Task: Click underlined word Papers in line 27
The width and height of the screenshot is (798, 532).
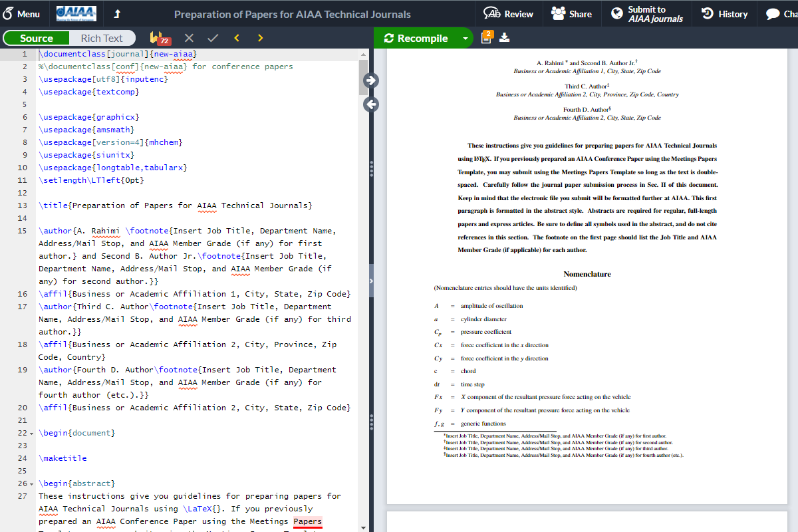Action: [x=307, y=521]
